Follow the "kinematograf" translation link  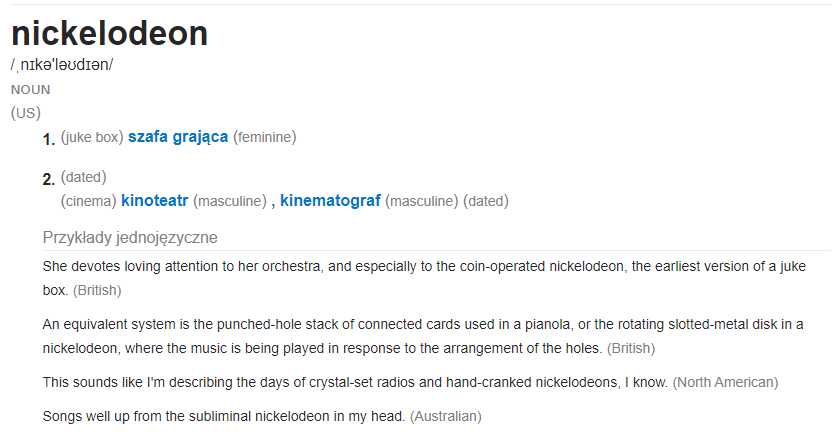point(330,201)
